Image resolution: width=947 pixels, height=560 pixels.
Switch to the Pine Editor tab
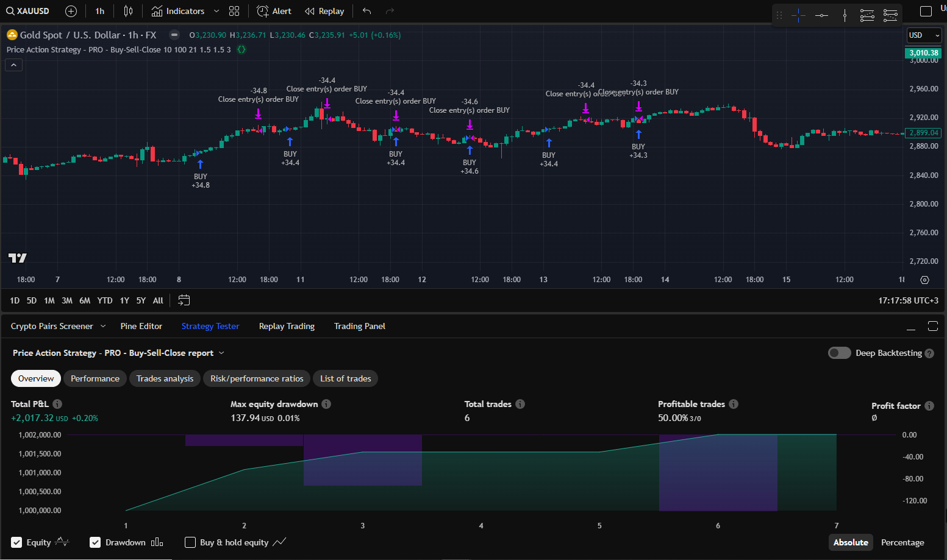(x=141, y=326)
